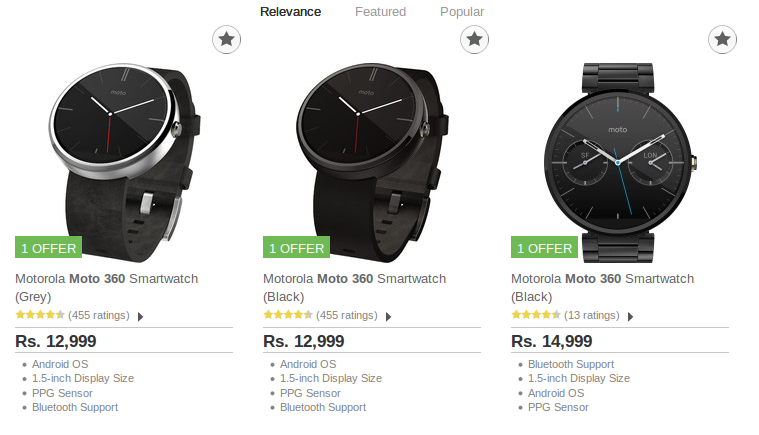Screen dimensions: 759x435
Task: Star the metal-band Black Moto 360
Action: pos(723,40)
